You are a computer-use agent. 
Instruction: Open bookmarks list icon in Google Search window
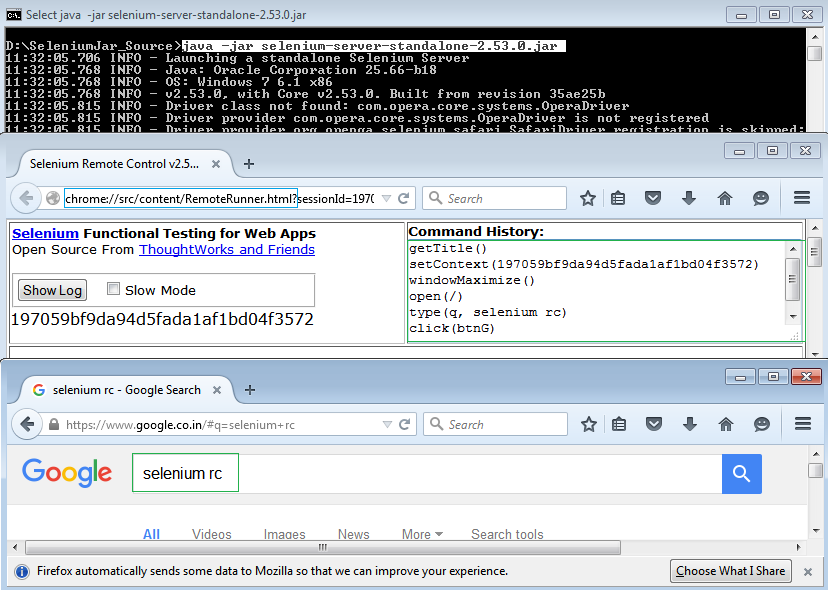click(619, 424)
